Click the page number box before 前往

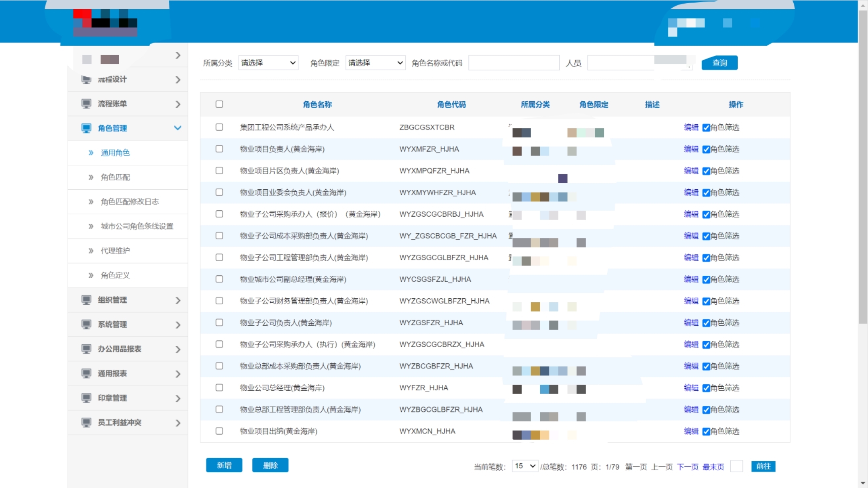pos(736,466)
